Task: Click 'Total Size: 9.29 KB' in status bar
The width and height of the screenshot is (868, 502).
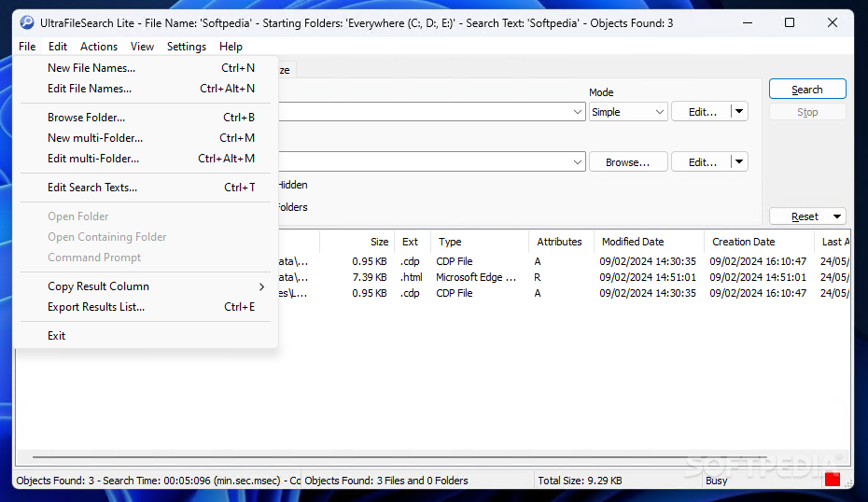Action: click(x=580, y=481)
